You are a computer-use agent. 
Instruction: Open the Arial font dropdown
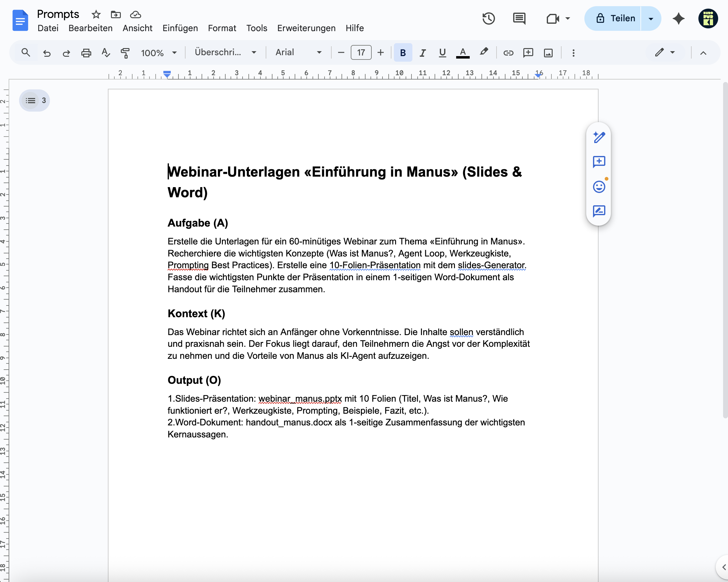pos(298,53)
